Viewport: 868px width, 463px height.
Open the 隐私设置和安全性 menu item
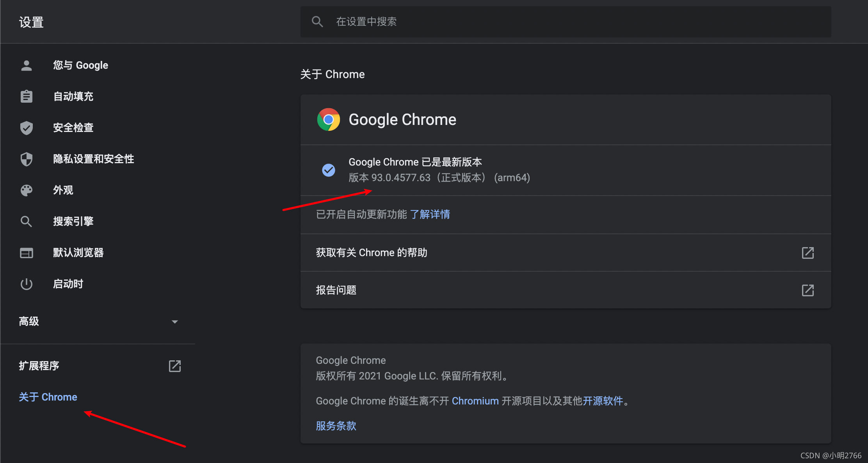click(94, 159)
